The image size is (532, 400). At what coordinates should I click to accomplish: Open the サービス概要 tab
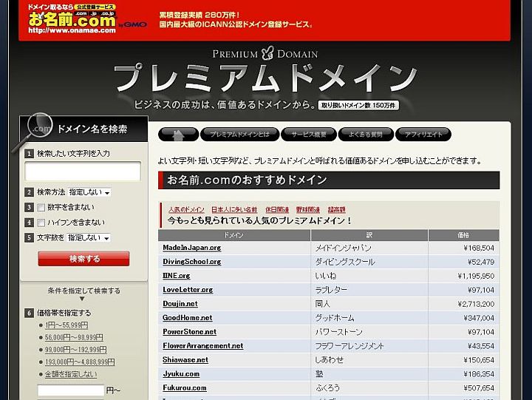[309, 134]
